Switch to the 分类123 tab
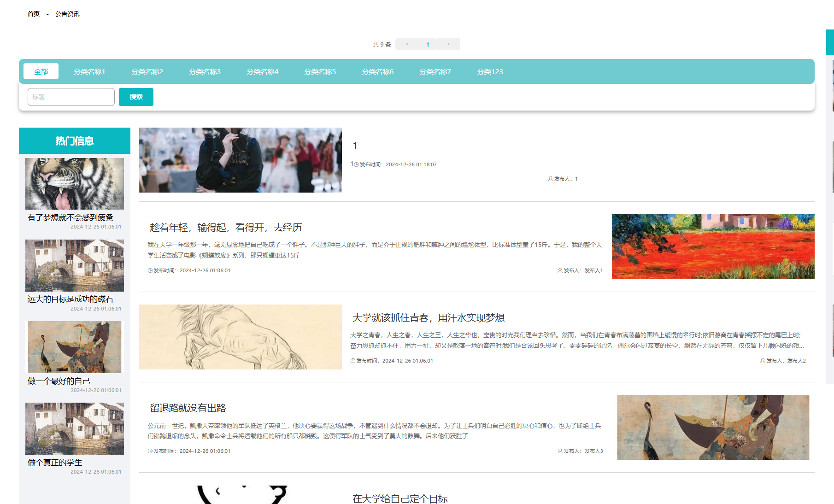834x504 pixels. (490, 71)
